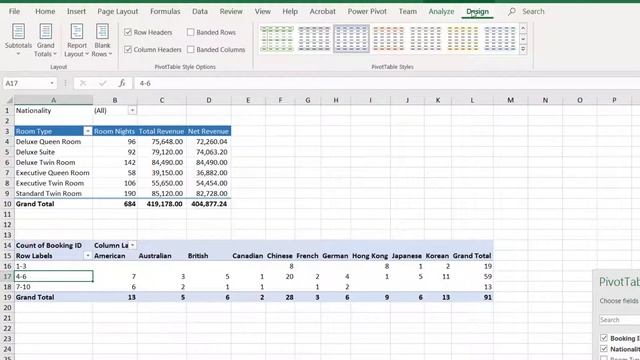Toggle the Row Headers checkbox
This screenshot has width=640, height=360.
click(128, 32)
